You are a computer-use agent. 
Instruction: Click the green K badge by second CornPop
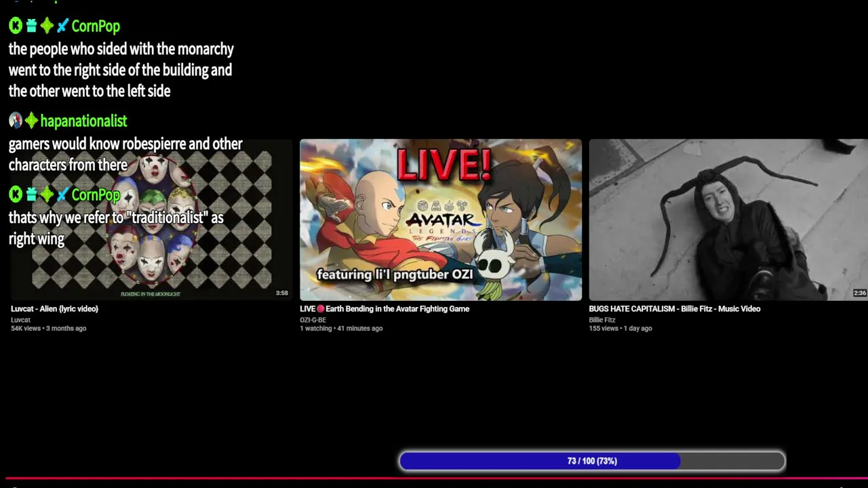(x=16, y=195)
